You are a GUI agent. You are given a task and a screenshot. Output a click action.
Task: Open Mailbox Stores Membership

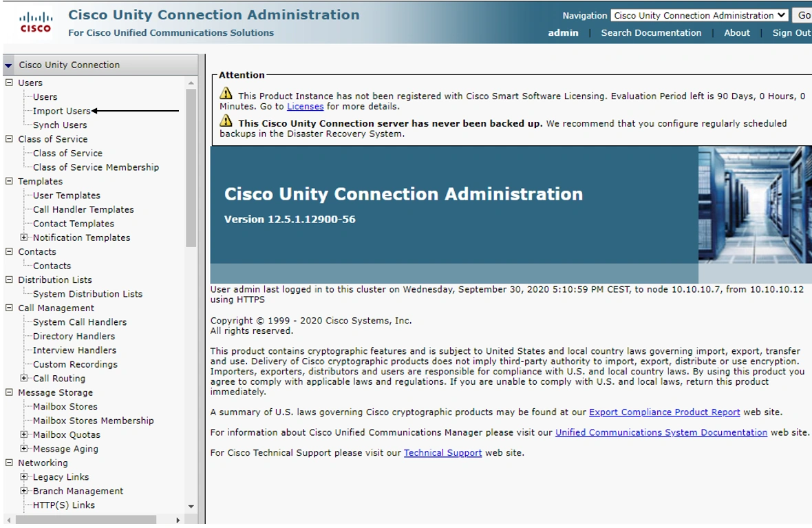point(93,420)
